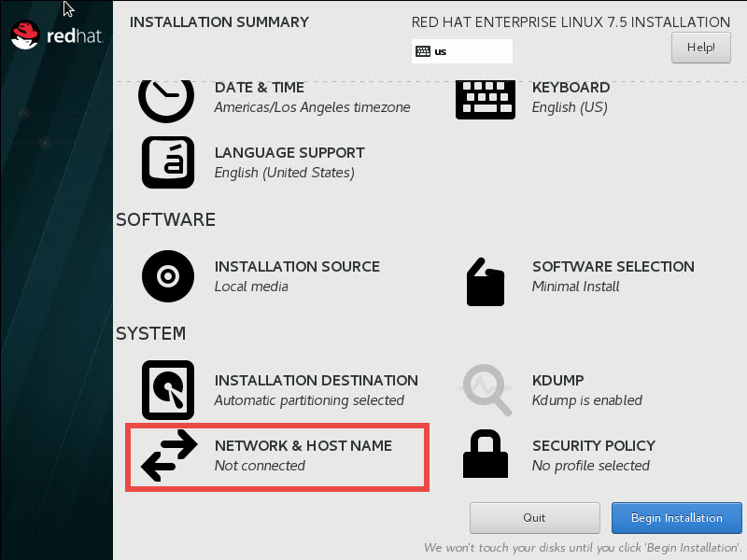The width and height of the screenshot is (747, 560).
Task: Start setup with Begin Installation button
Action: (676, 517)
